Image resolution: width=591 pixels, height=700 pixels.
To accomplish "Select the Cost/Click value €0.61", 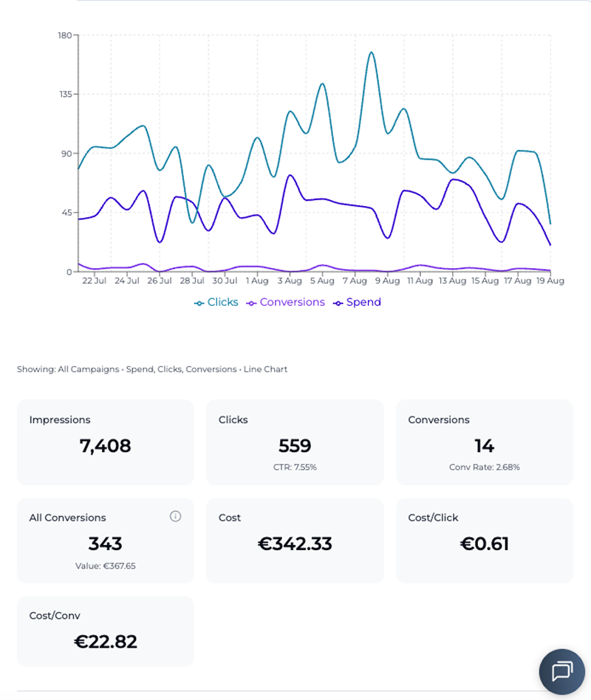I will (x=484, y=543).
